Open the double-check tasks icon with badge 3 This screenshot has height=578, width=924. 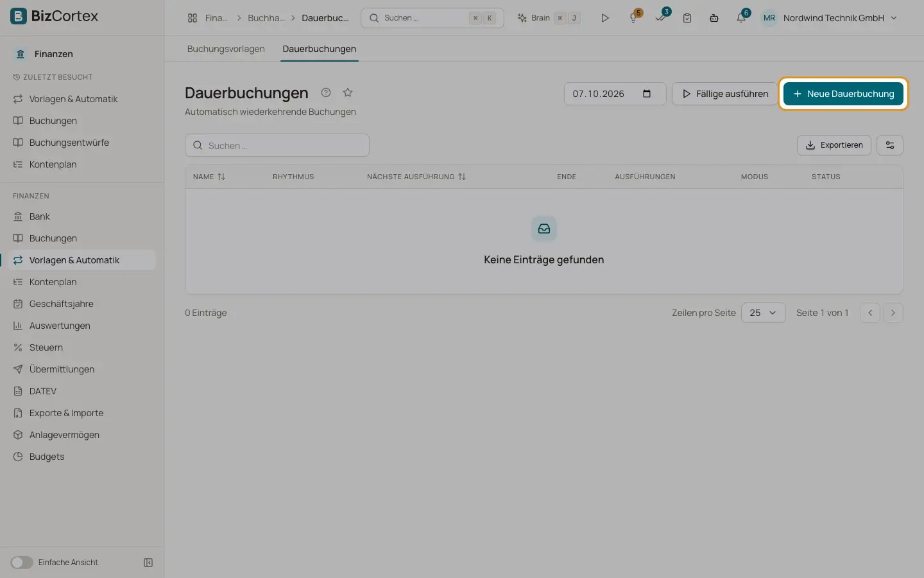tap(660, 18)
